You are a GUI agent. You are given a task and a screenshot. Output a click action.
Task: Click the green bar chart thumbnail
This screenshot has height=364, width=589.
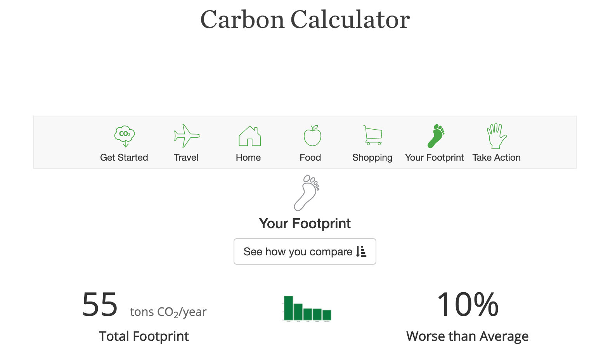(307, 309)
